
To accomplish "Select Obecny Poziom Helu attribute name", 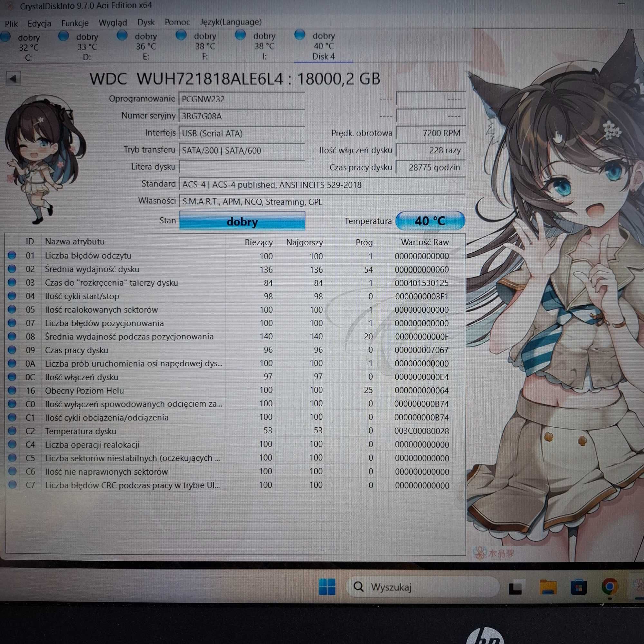I will pos(84,391).
